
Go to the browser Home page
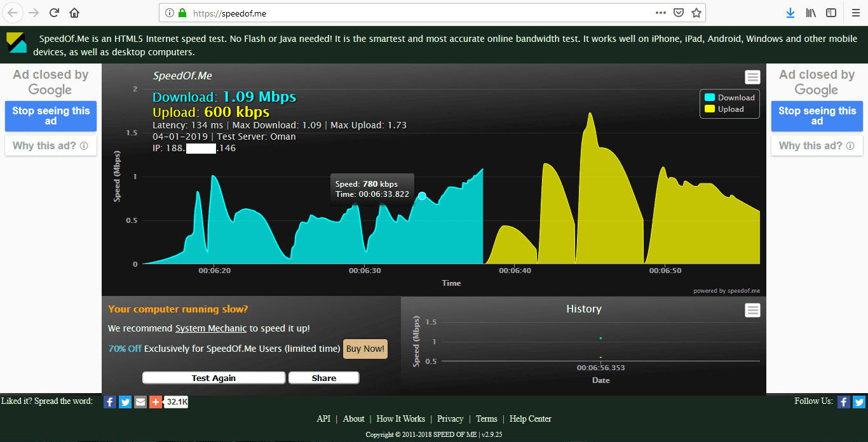pos(74,13)
